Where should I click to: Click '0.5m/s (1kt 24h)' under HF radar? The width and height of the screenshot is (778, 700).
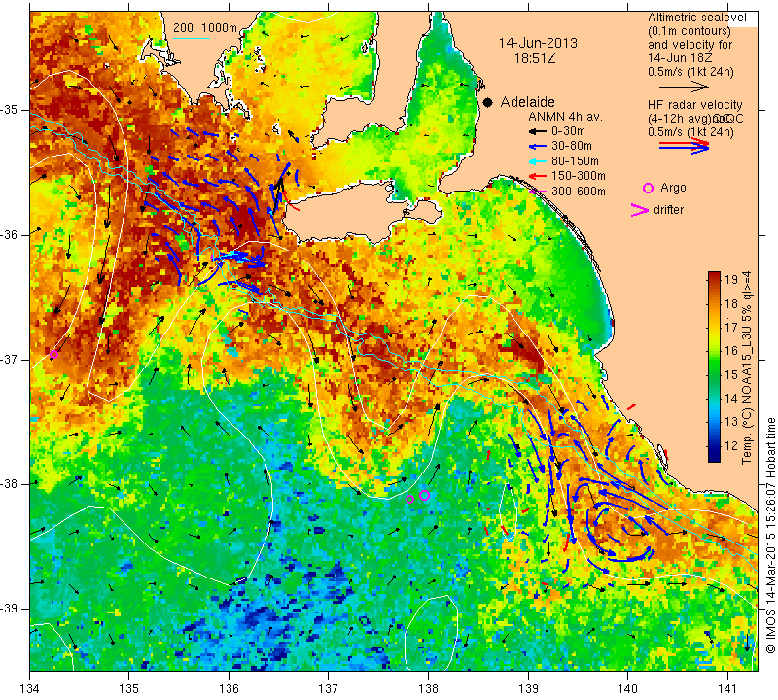[x=690, y=132]
